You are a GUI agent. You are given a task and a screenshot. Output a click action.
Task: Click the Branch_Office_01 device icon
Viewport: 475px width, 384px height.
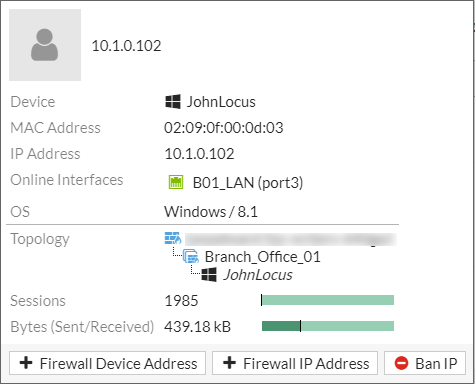(191, 256)
